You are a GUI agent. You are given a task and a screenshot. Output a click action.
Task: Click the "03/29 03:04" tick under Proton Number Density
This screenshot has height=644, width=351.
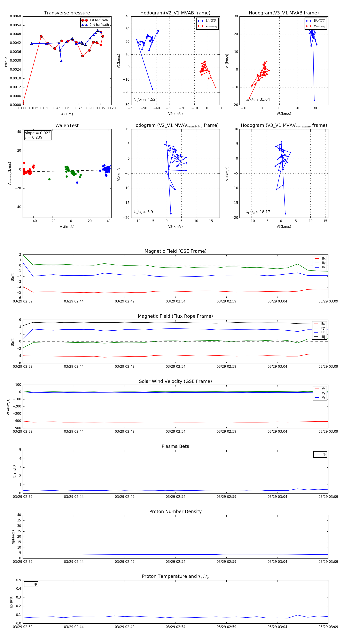[277, 562]
